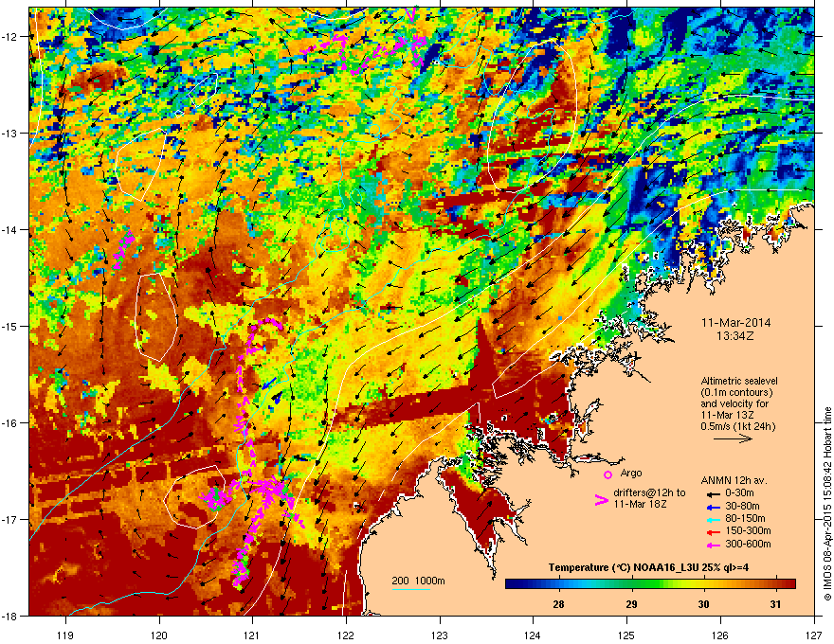Click the red 150-300m legend arrow
Image resolution: width=834 pixels, height=644 pixels.
(712, 532)
